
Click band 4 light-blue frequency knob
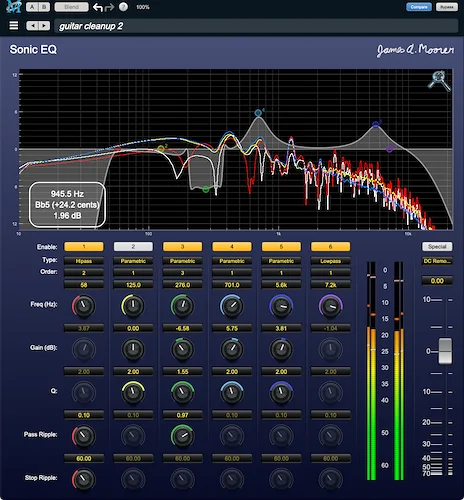point(232,306)
